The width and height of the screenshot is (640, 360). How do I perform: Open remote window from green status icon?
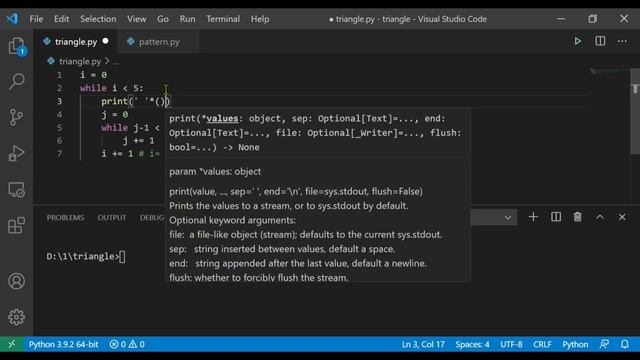11,344
